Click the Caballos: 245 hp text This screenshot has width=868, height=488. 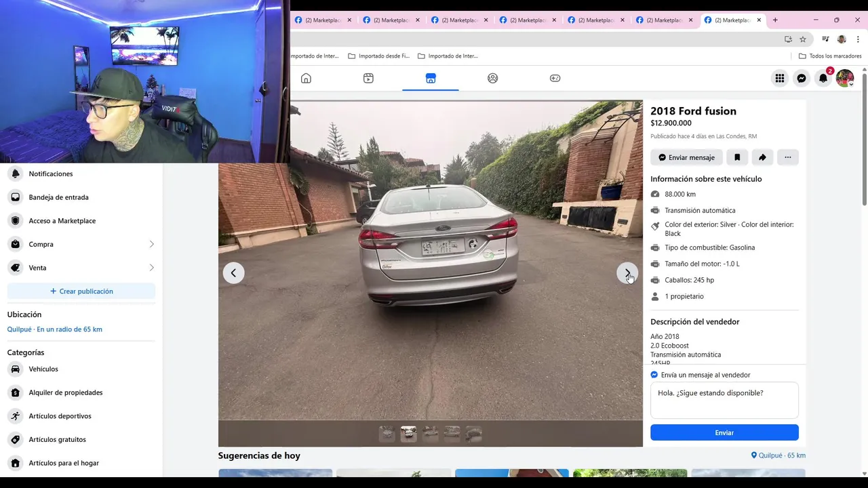tap(689, 280)
